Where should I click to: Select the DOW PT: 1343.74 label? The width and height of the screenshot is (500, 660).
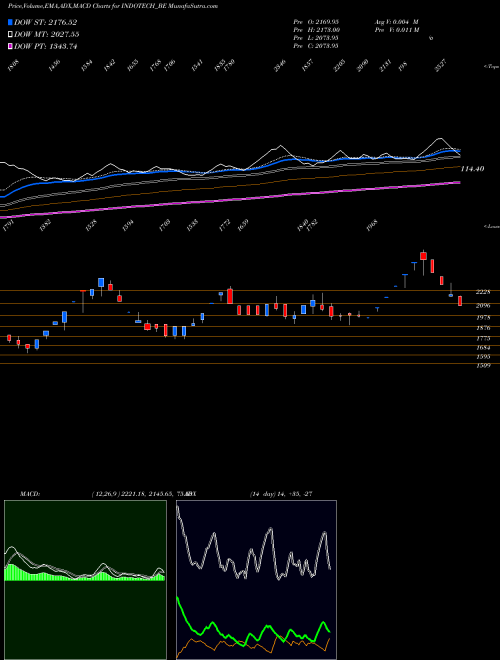pyautogui.click(x=45, y=46)
